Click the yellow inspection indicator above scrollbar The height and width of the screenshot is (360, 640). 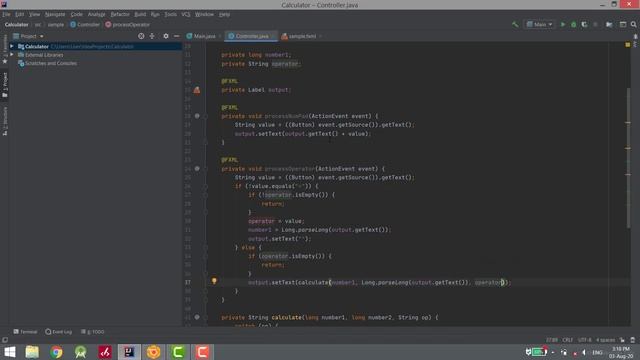coord(628,44)
